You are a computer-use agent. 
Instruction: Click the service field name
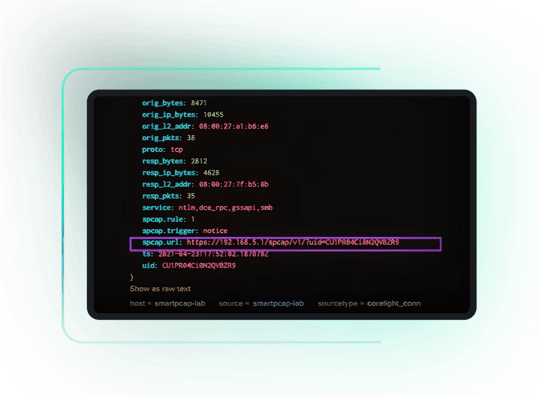pos(157,208)
